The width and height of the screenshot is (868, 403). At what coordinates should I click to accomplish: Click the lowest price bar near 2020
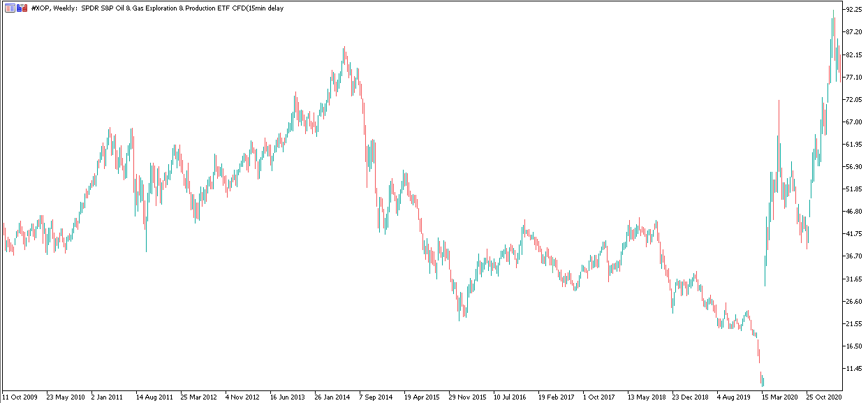763,381
